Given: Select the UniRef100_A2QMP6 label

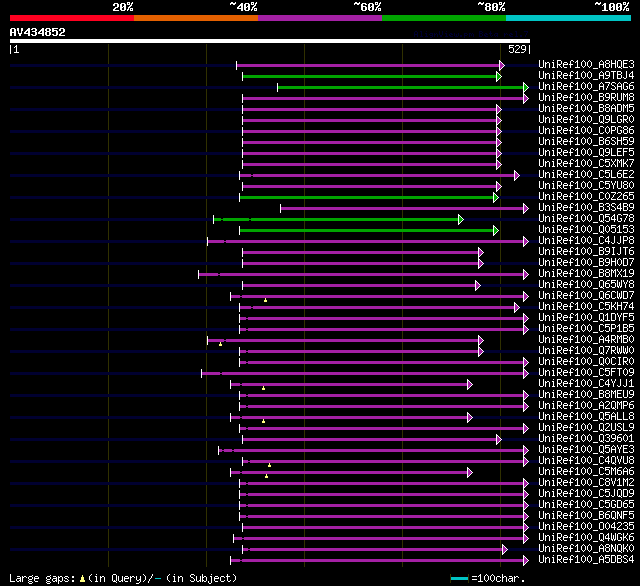Looking at the screenshot, I should coord(586,406).
